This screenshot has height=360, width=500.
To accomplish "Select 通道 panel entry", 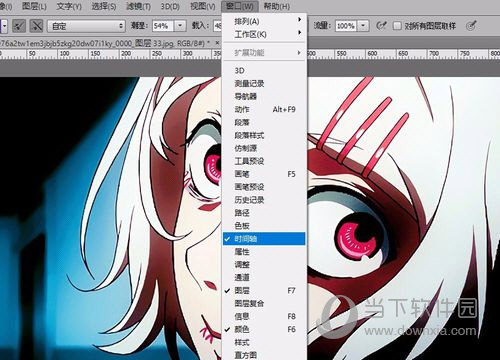I will click(264, 277).
